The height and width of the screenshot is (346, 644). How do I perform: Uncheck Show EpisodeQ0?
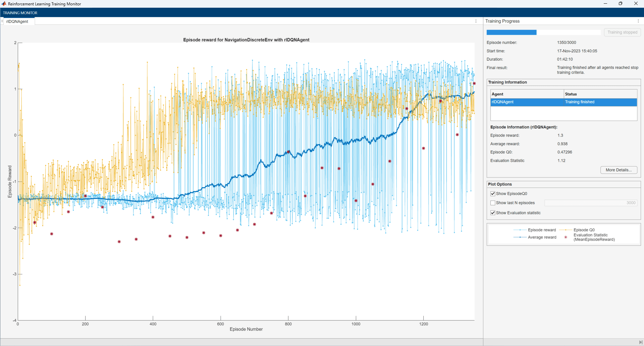[493, 193]
